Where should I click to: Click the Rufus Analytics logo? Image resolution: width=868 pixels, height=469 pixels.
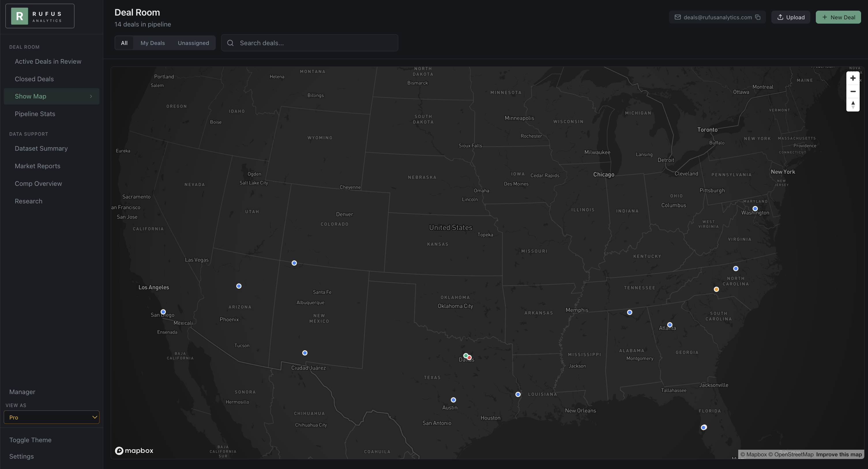40,16
